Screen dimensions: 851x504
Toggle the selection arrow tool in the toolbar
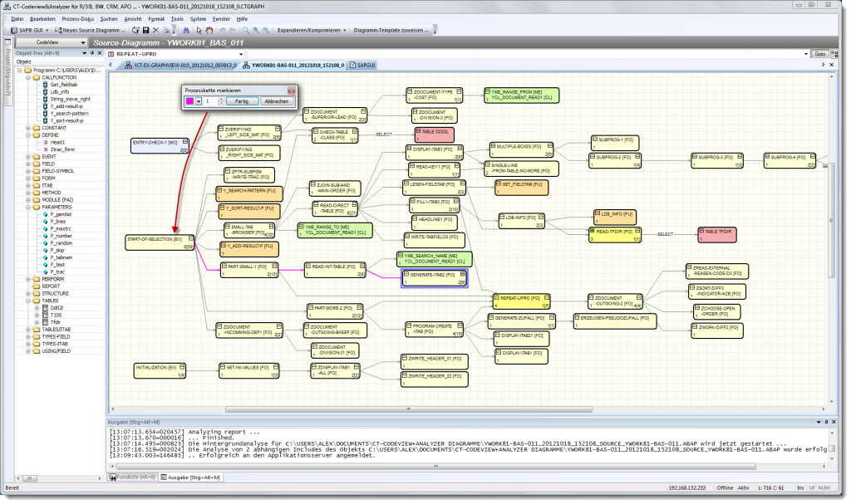pyautogui.click(x=199, y=29)
